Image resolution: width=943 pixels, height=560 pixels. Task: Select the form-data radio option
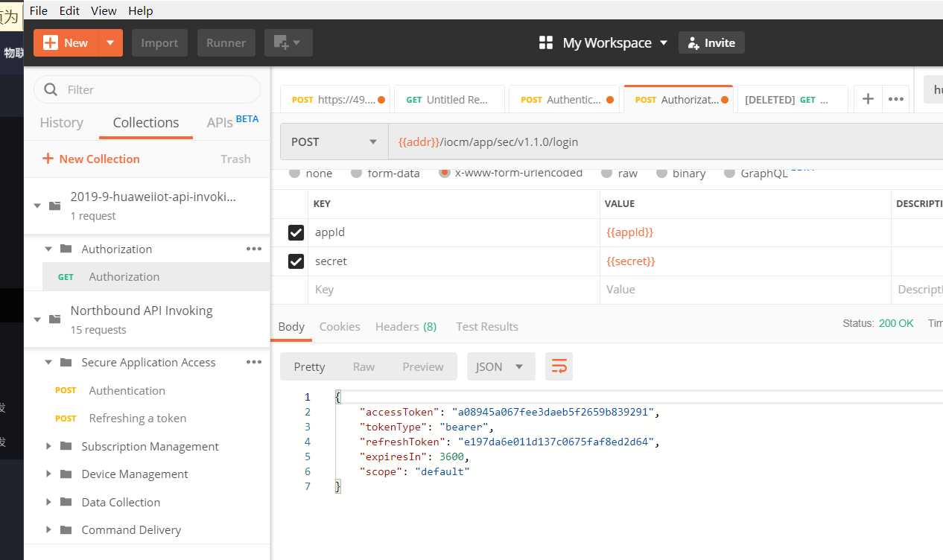point(356,173)
